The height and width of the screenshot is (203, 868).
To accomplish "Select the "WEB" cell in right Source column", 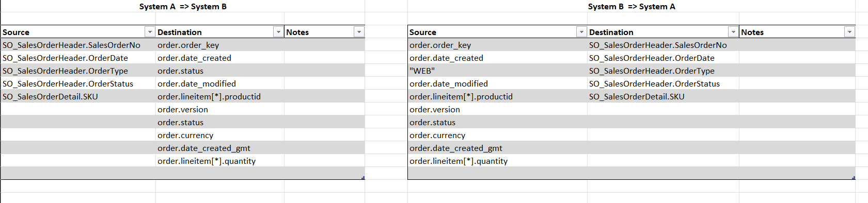I will pyautogui.click(x=497, y=71).
